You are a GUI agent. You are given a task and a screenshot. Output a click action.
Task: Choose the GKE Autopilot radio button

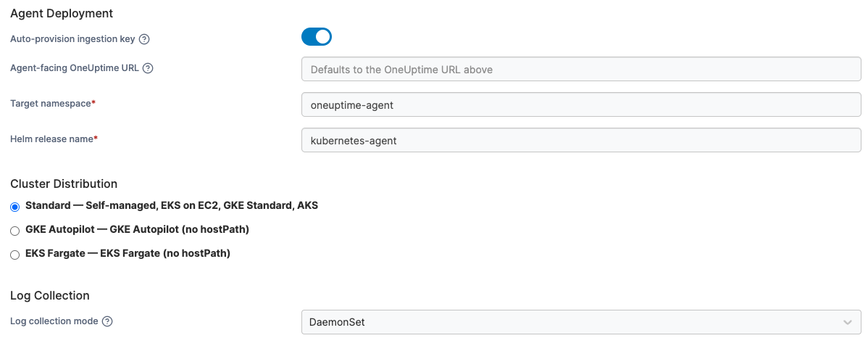coord(15,231)
